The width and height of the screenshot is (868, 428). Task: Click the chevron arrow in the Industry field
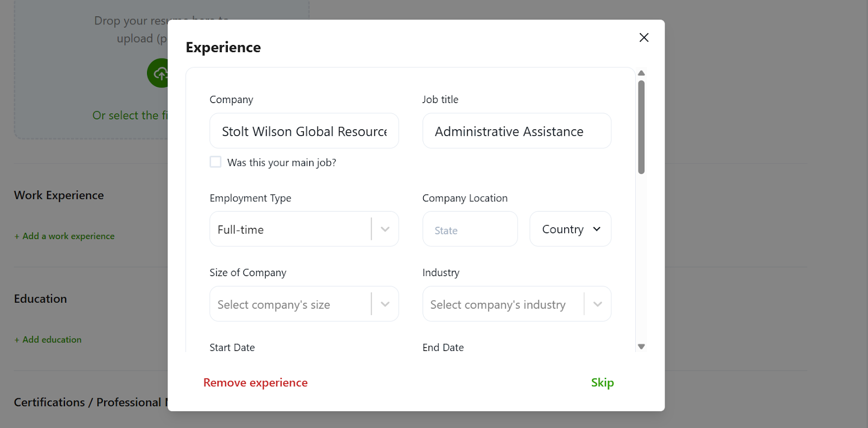tap(597, 304)
